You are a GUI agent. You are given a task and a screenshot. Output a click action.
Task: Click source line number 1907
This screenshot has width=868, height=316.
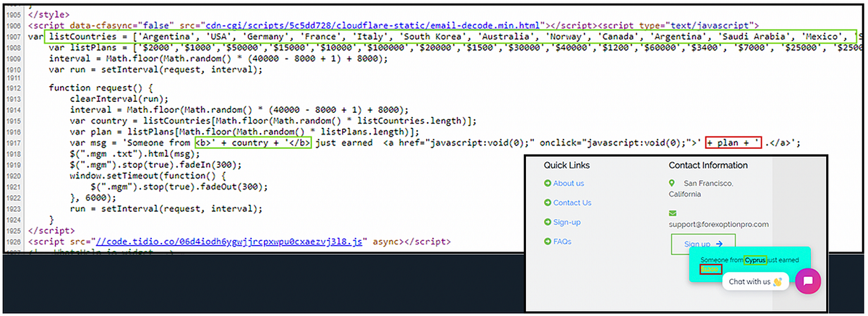12,36
